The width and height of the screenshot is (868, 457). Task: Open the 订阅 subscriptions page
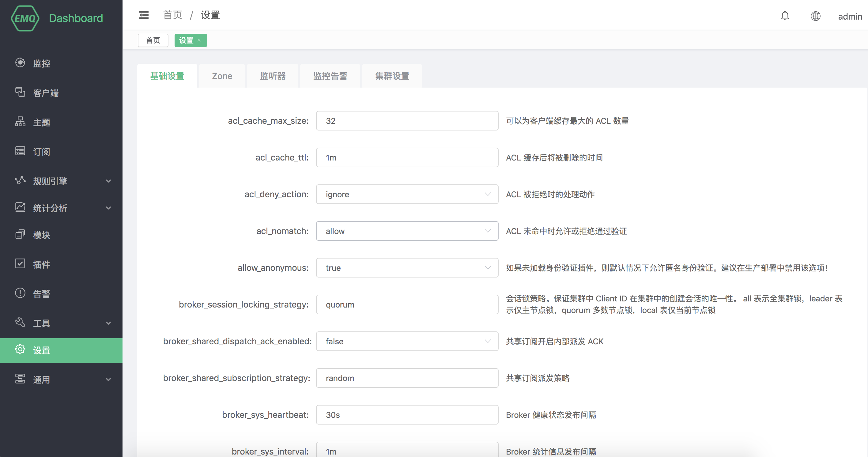click(x=41, y=152)
